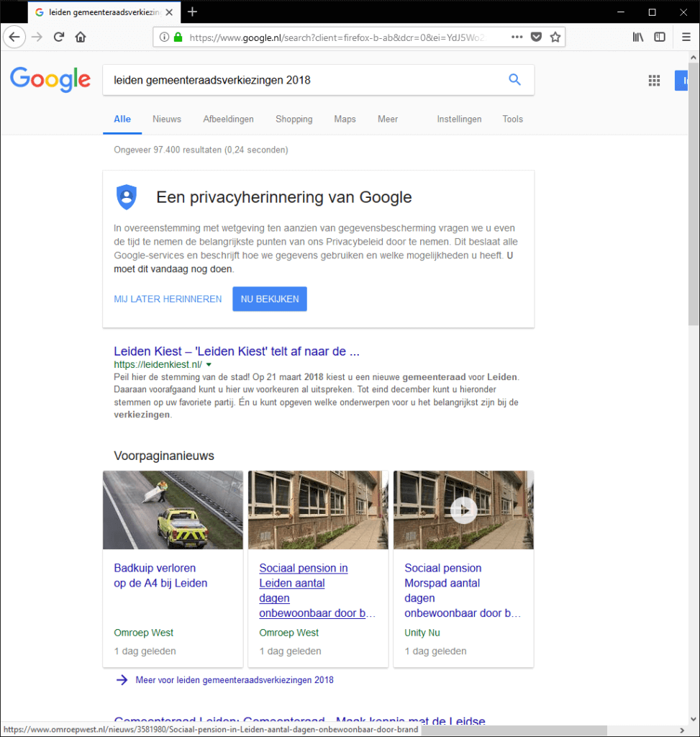The height and width of the screenshot is (737, 700).
Task: Save page to Pocket
Action: point(536,37)
